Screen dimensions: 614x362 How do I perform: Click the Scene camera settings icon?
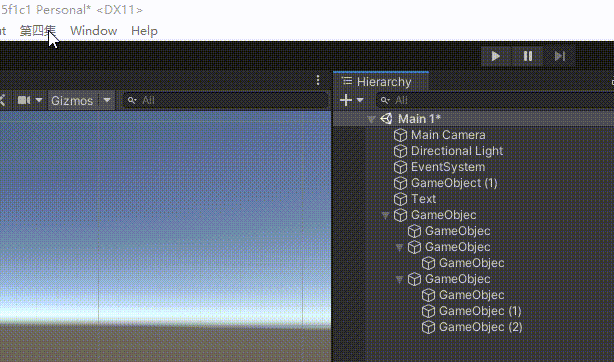coord(23,100)
